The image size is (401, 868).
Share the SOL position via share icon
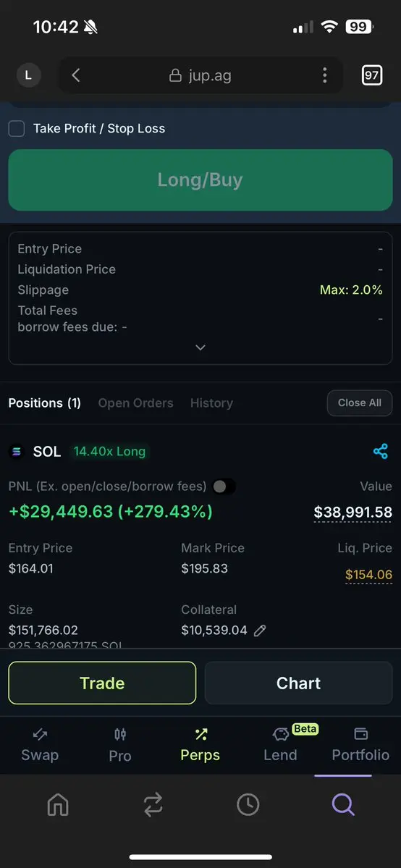point(381,451)
